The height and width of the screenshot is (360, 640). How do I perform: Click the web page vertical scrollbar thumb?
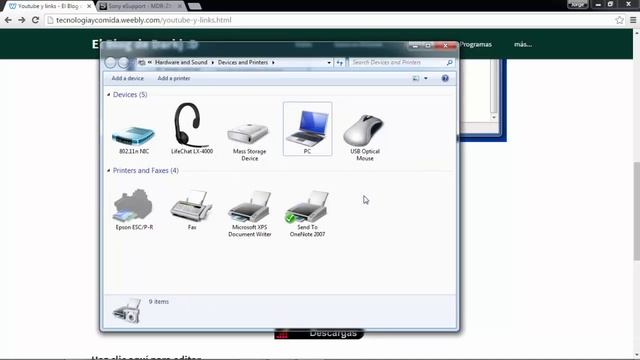coord(636,211)
